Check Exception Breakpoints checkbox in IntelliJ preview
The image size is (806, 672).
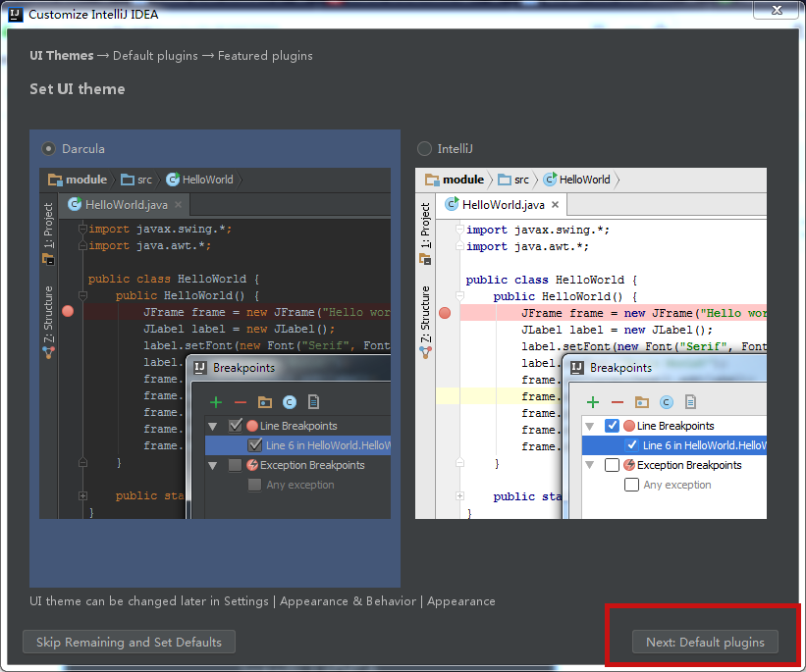pos(612,465)
